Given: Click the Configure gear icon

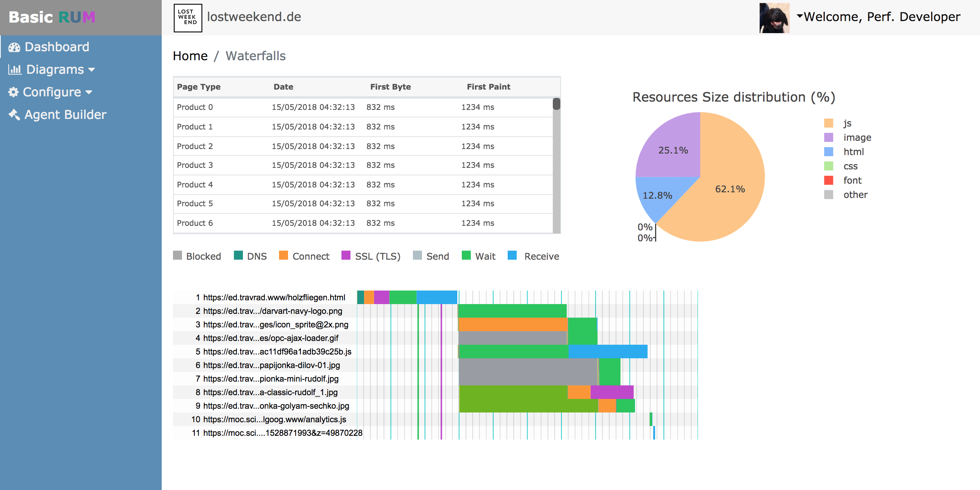Looking at the screenshot, I should pos(13,92).
